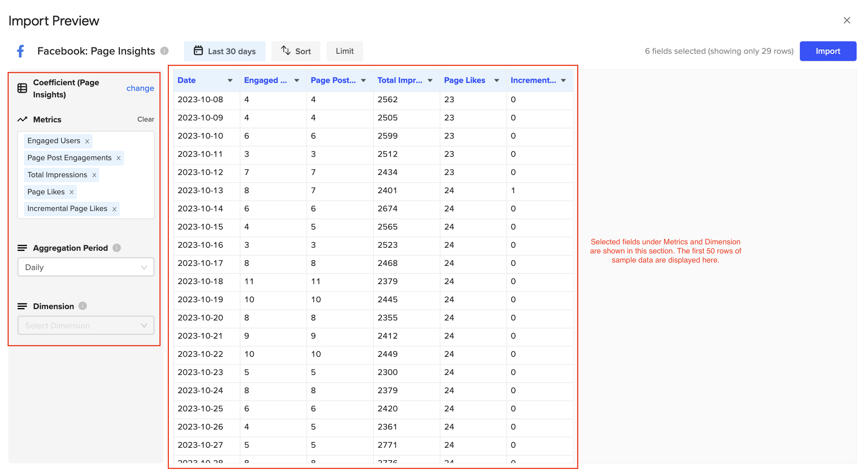Click the change link for Coefficient

(140, 88)
